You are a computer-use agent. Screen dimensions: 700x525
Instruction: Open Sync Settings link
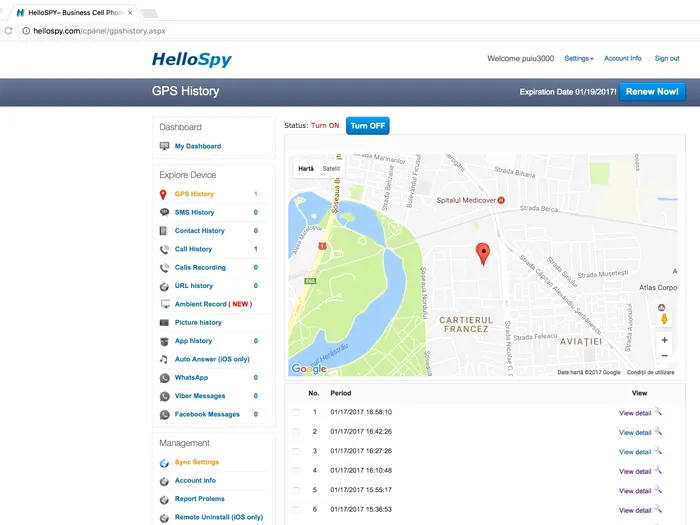[197, 462]
